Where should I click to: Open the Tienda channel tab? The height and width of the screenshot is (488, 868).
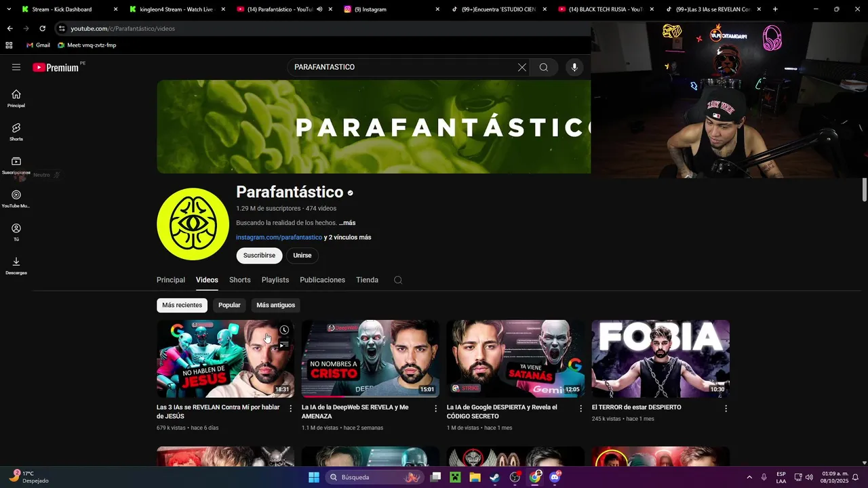pyautogui.click(x=367, y=280)
